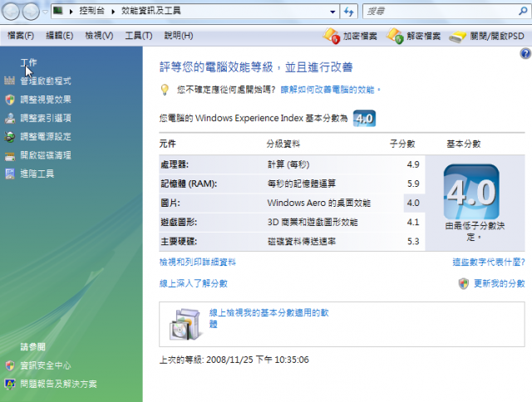Open the 編輯(E) menu
This screenshot has width=532, height=402.
pos(60,36)
